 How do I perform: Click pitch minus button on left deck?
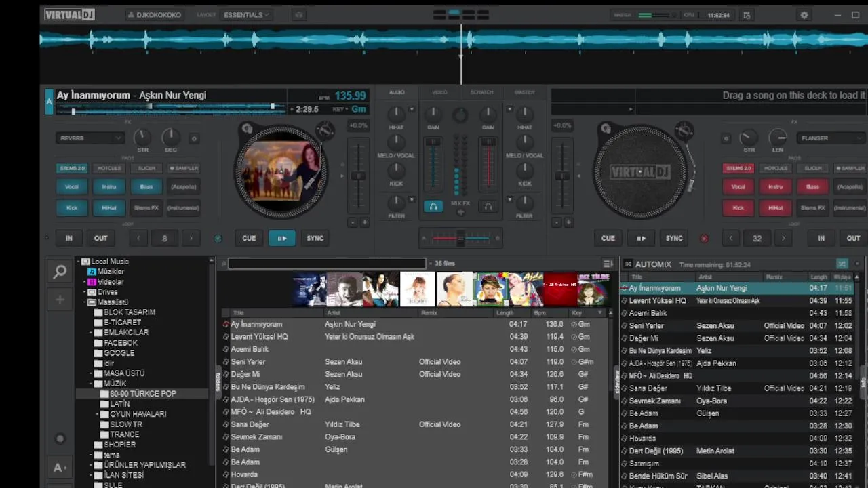coord(352,222)
